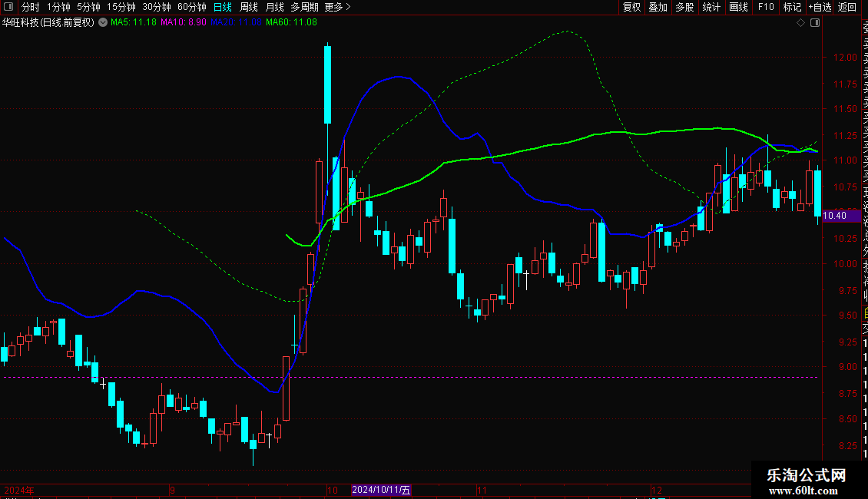The image size is (868, 499).
Task: Switch to the 分时 chart
Action: point(31,7)
